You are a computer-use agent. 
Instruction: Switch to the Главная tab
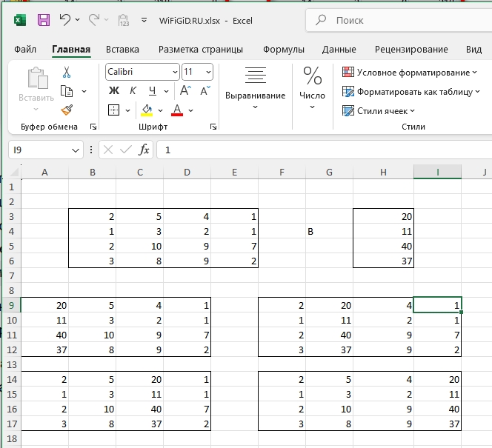tap(71, 49)
